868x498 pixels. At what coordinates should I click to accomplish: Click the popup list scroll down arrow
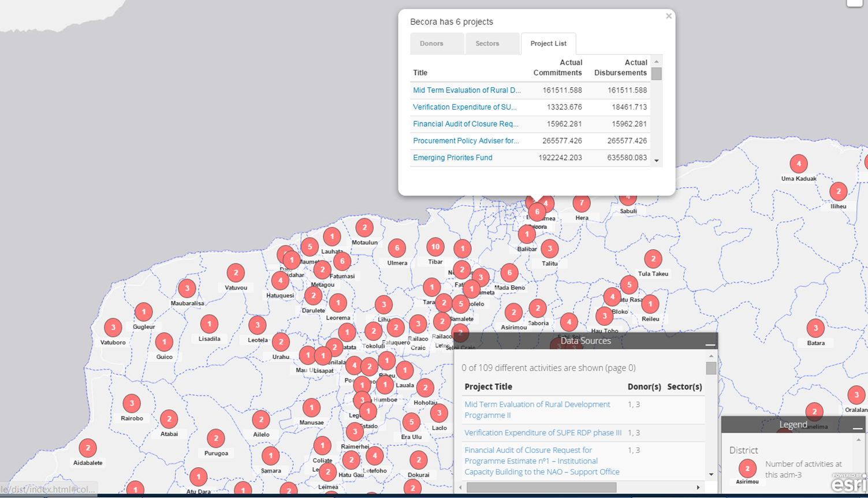click(x=657, y=161)
